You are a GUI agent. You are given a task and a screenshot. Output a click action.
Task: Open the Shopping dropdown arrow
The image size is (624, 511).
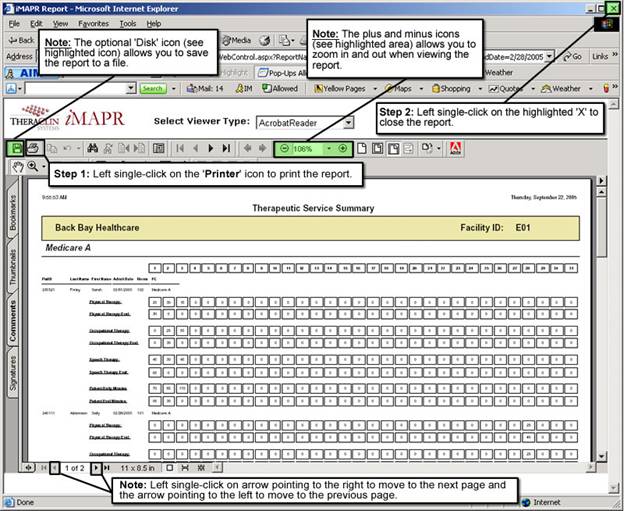480,88
